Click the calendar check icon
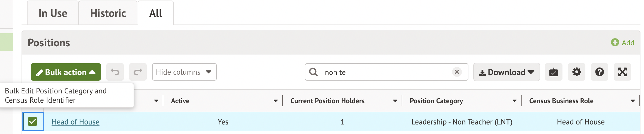The image size is (644, 134). point(554,72)
